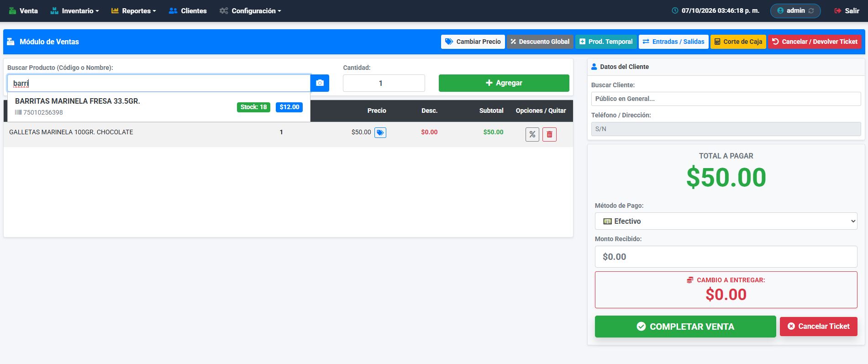
Task: Focus the Buscar Producto search field
Action: pos(159,83)
